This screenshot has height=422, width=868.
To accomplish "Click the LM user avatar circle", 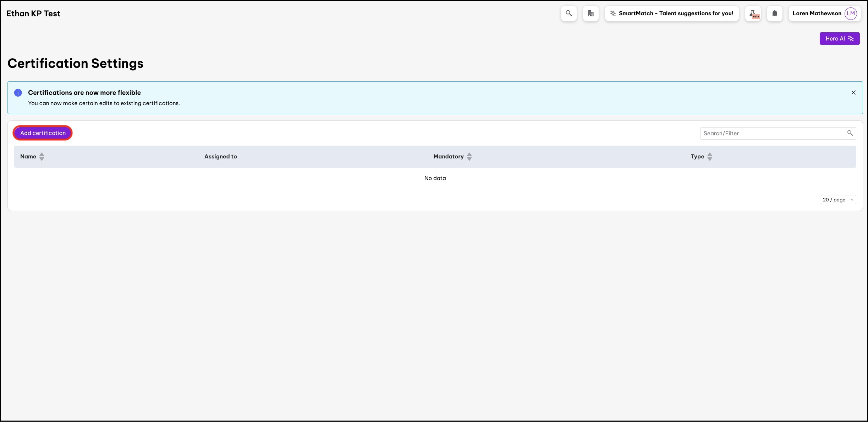I will pos(851,13).
